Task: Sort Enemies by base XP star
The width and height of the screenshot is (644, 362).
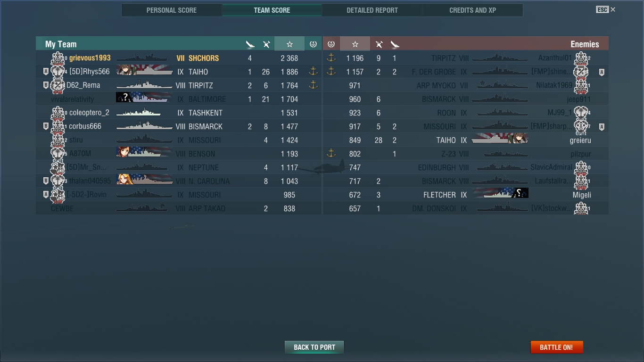Action: point(355,44)
